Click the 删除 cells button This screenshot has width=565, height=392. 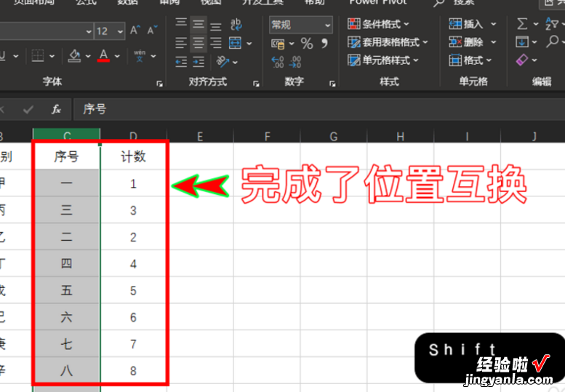point(466,42)
